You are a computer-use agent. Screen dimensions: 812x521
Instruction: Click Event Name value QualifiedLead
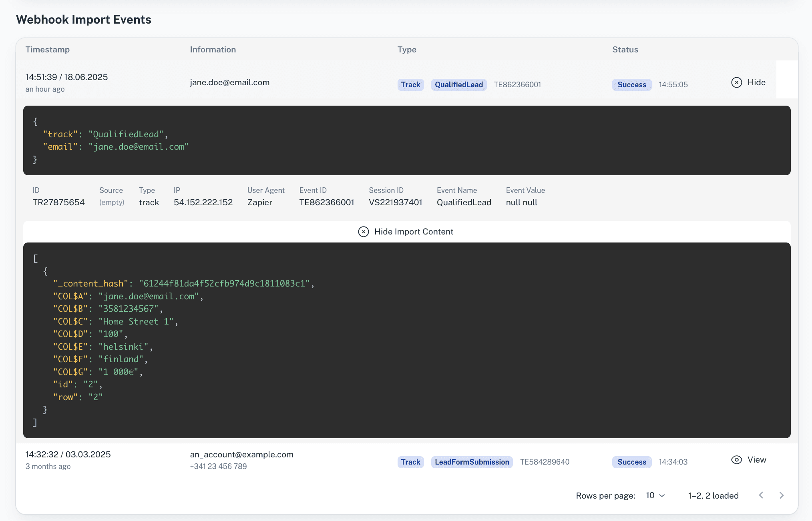(464, 202)
